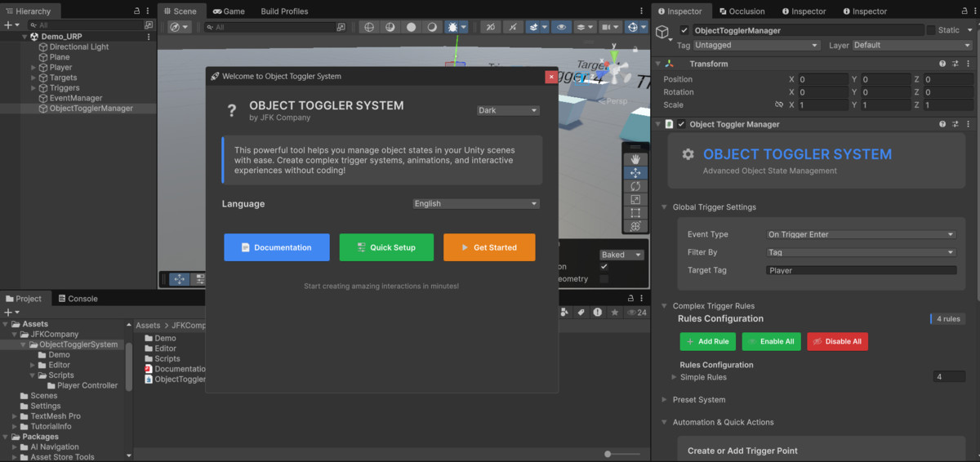Viewport: 980px width, 462px height.
Task: Click the favorites star icon in Project toolbar
Action: pyautogui.click(x=614, y=312)
